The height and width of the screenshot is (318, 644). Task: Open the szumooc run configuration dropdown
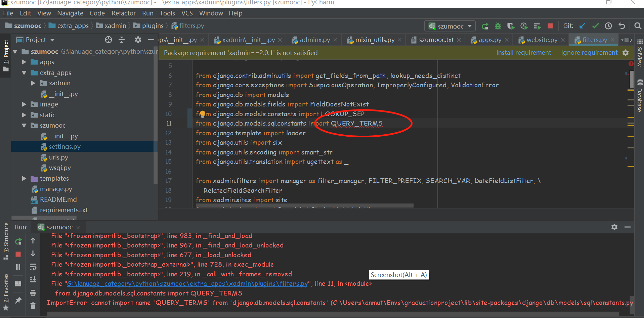(x=450, y=26)
